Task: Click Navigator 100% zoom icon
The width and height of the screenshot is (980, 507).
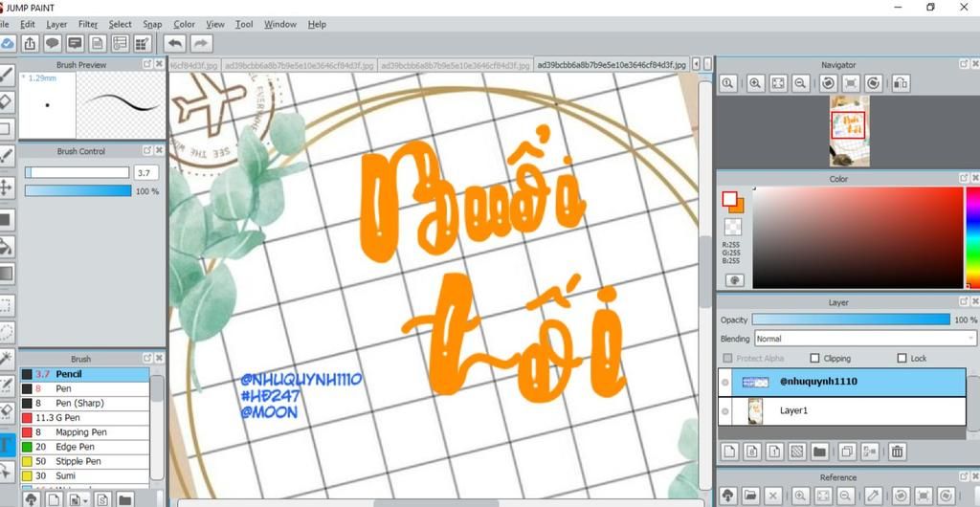Action: (727, 83)
